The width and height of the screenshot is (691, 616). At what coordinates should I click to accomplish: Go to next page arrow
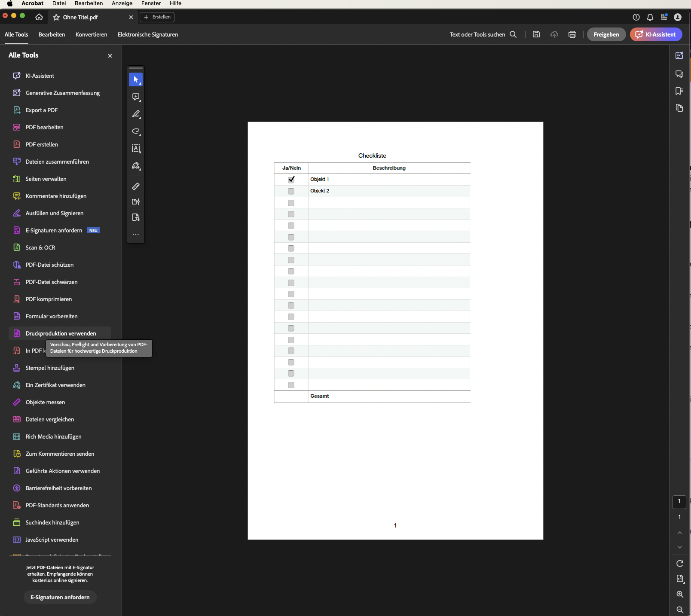click(680, 547)
